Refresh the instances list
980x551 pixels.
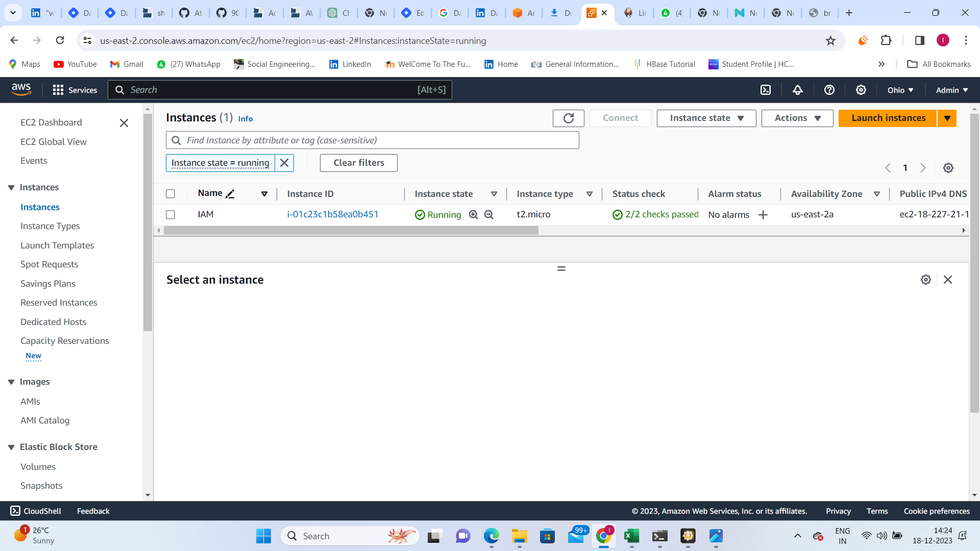coord(568,118)
